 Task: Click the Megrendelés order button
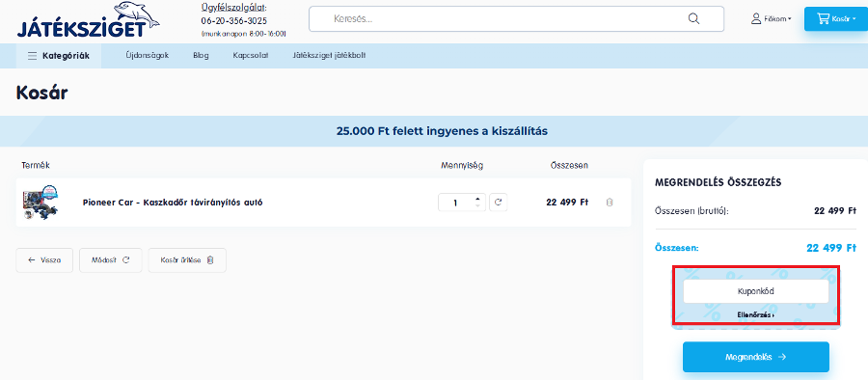click(x=755, y=357)
